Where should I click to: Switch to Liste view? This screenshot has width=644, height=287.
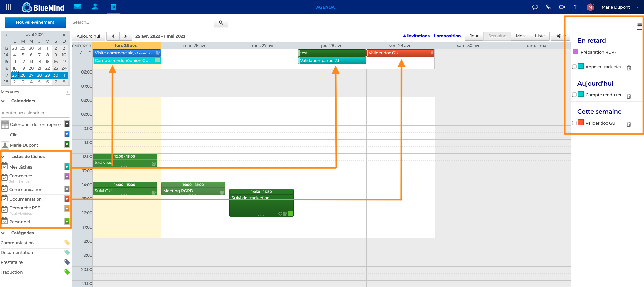[540, 36]
